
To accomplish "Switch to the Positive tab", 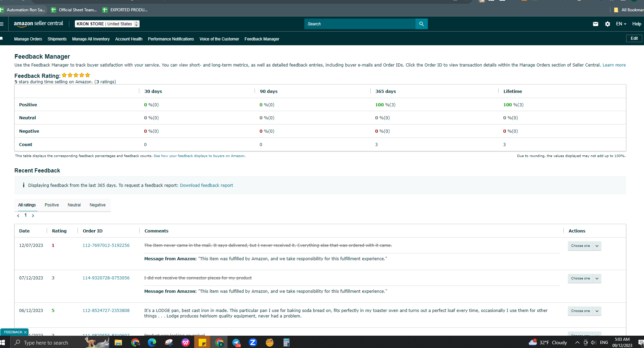I will click(52, 205).
